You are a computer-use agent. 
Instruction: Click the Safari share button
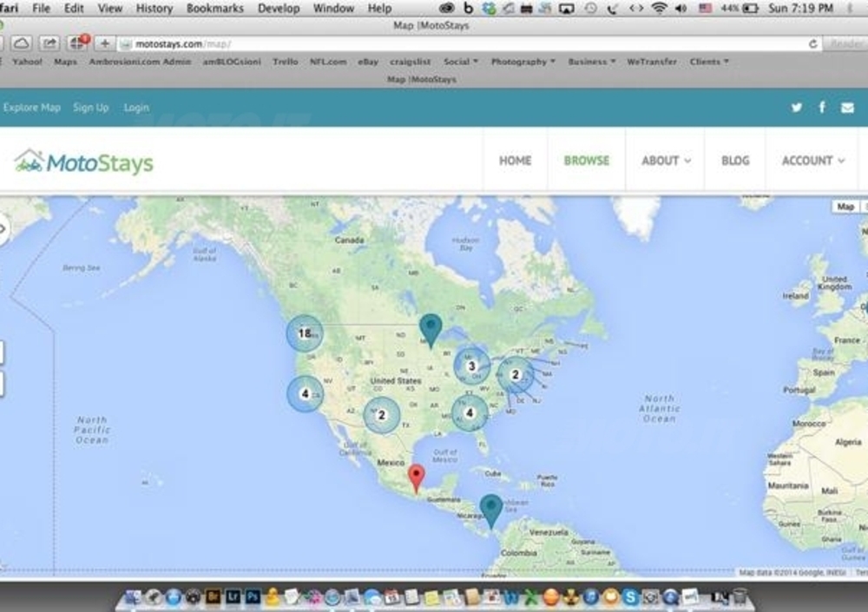pyautogui.click(x=50, y=43)
